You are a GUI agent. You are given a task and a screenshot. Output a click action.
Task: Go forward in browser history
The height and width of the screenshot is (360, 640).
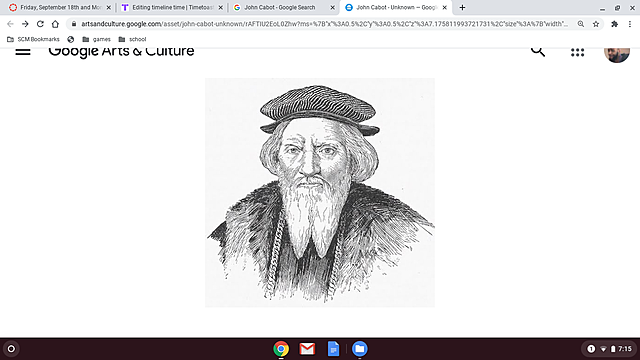click(25, 24)
